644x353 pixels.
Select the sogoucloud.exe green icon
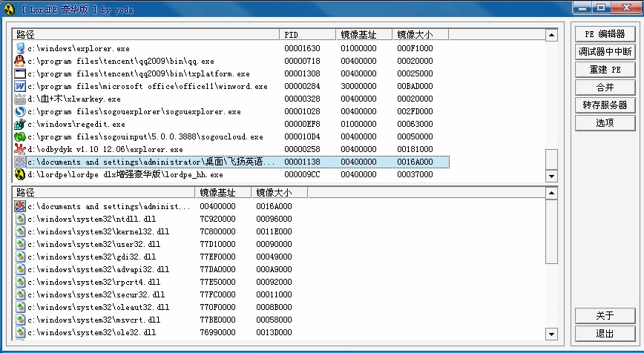(x=20, y=136)
